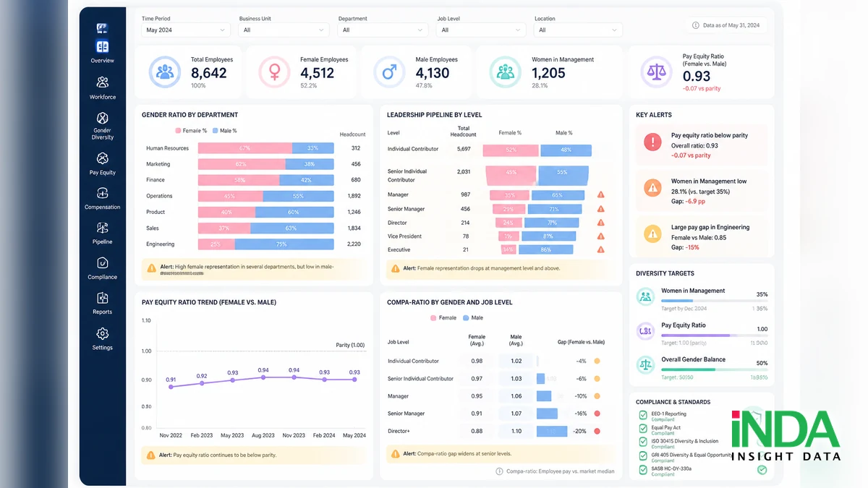
Task: Click the warning triangle in the Vice President row
Action: (x=600, y=236)
